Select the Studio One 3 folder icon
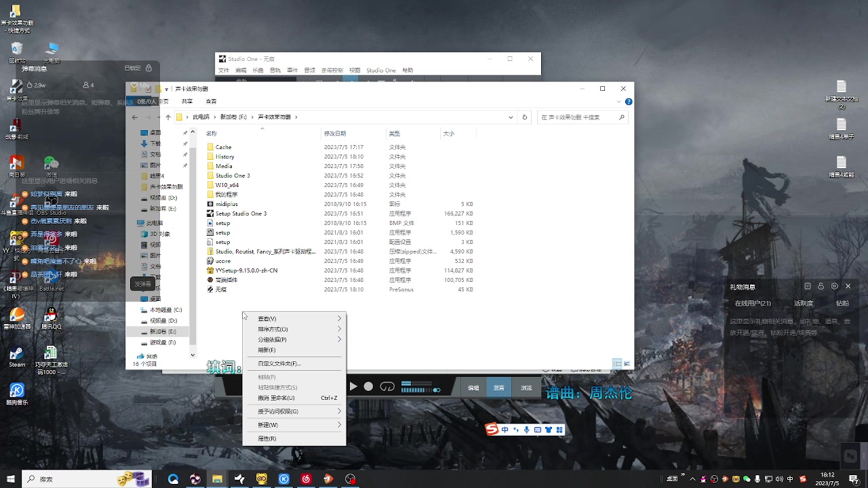Viewport: 868px width, 488px height. tap(210, 176)
